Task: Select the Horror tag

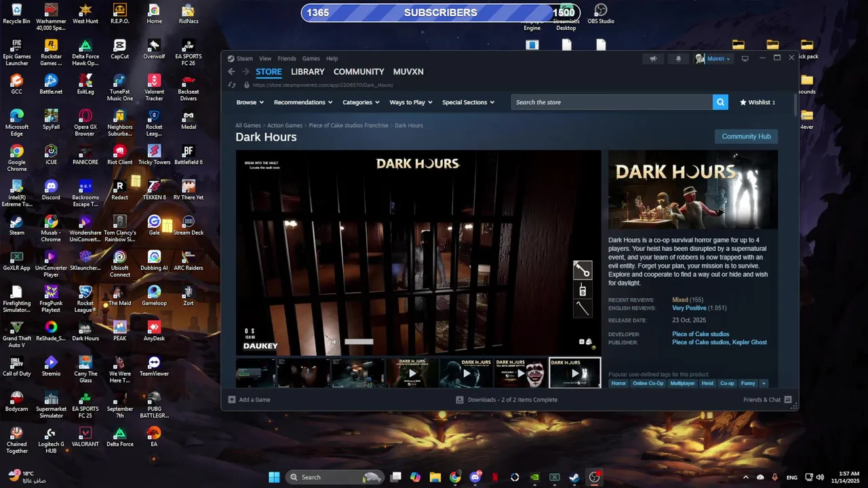Action: coord(618,384)
